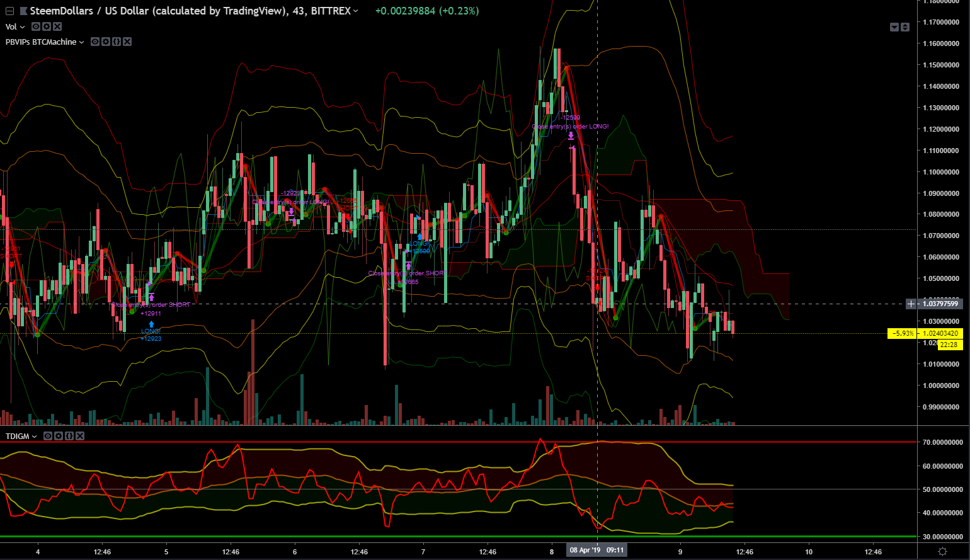Click date label 7 on the time axis

click(423, 552)
